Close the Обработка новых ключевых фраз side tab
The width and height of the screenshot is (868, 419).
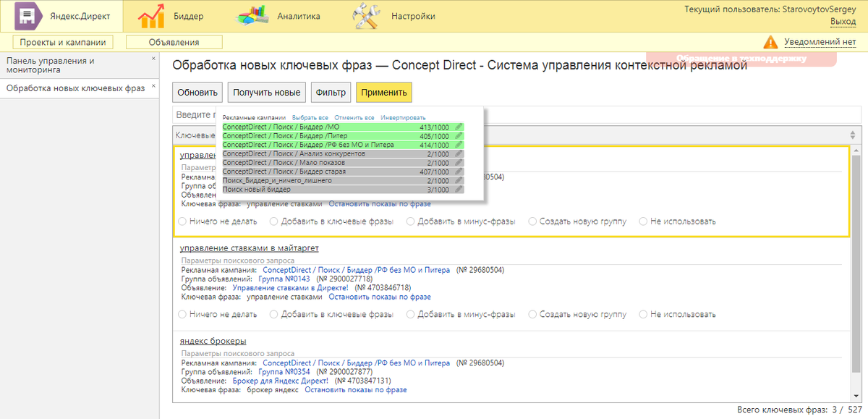(x=153, y=85)
